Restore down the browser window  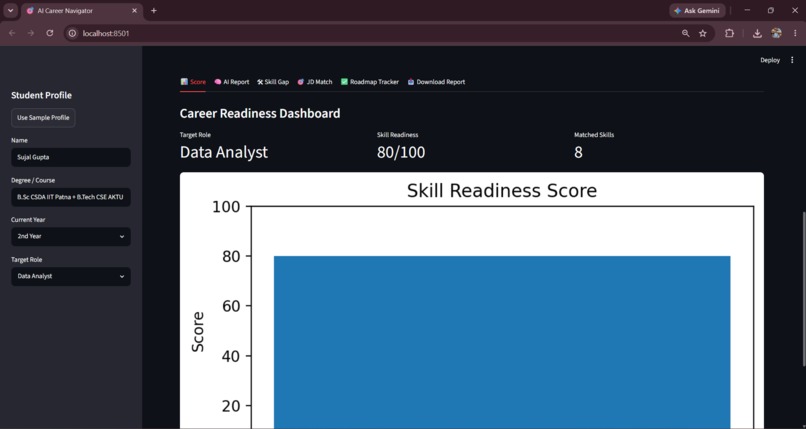[771, 10]
